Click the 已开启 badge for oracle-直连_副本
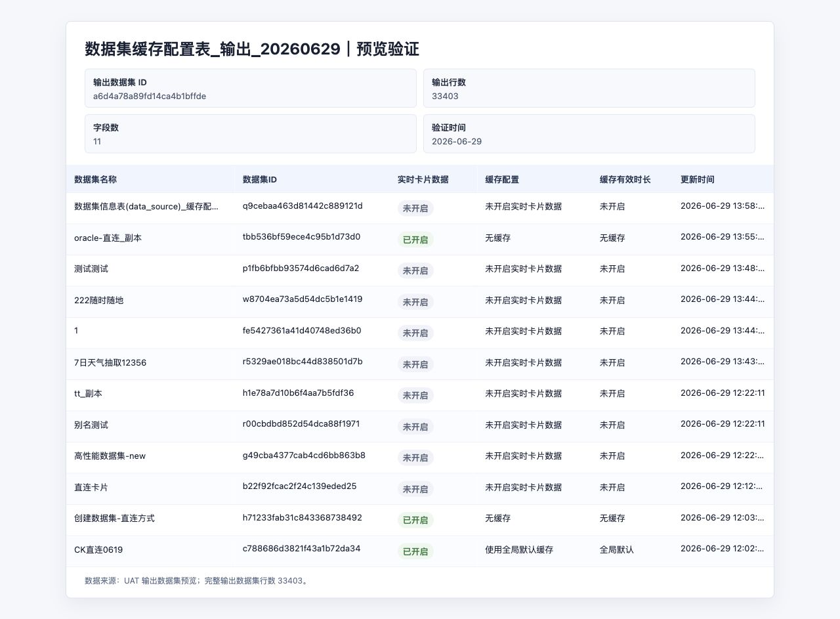The height and width of the screenshot is (619, 840). pyautogui.click(x=415, y=240)
